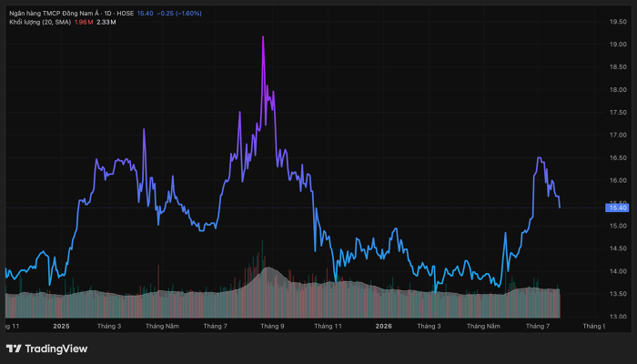Select Tháng 3 near 2025 on time axis
Screen dimensions: 637x364
[x=109, y=326]
